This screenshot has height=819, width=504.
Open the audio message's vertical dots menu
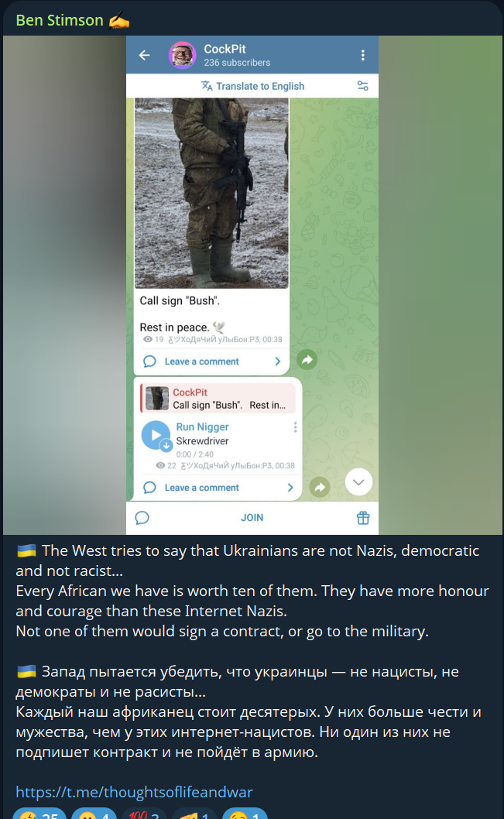point(295,427)
